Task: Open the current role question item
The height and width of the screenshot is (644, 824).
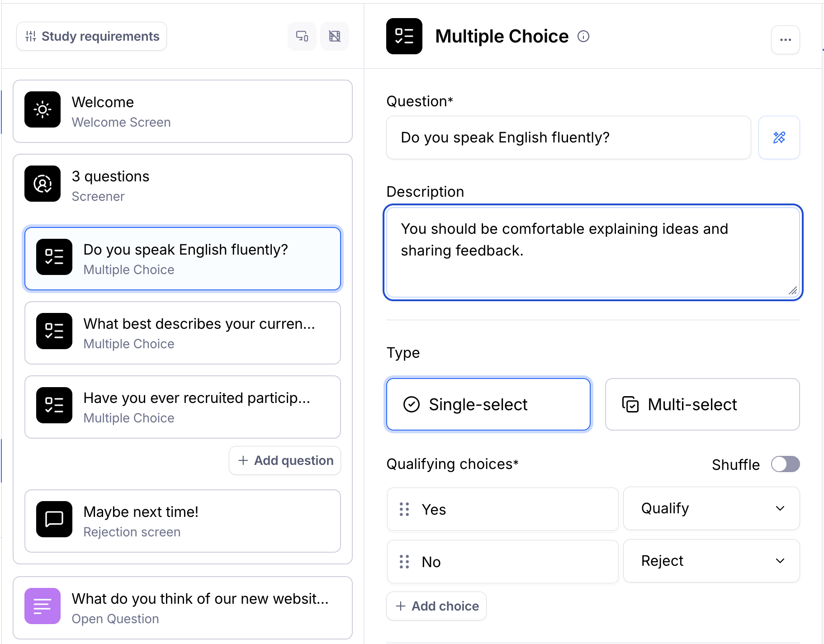Action: [183, 333]
